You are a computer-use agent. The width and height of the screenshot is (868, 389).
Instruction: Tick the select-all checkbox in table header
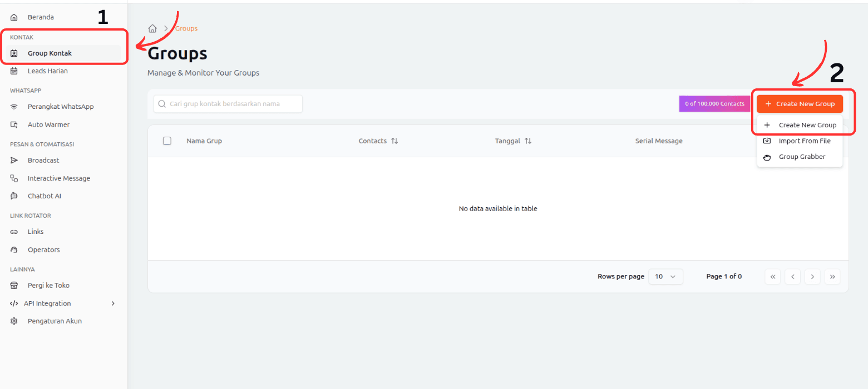pos(167,141)
